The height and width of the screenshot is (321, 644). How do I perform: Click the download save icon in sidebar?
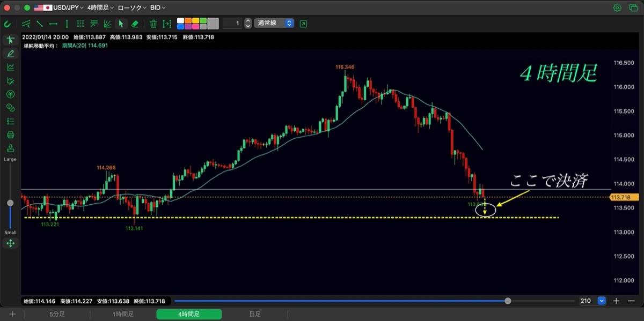(x=10, y=148)
